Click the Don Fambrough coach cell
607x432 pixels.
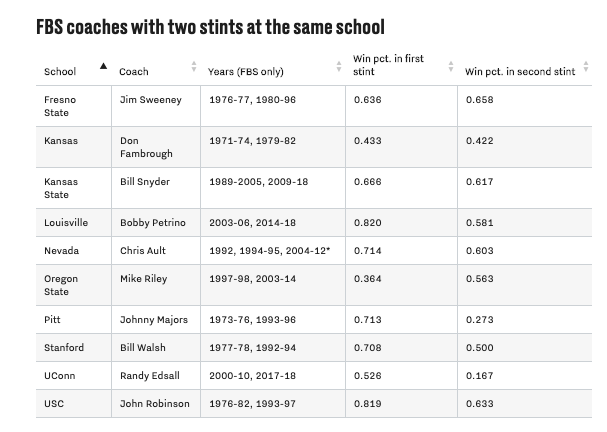tap(146, 147)
